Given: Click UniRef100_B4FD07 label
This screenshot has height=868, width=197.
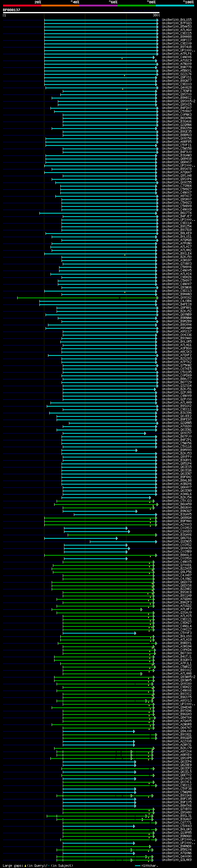Looking at the screenshot, I should 176,108.
